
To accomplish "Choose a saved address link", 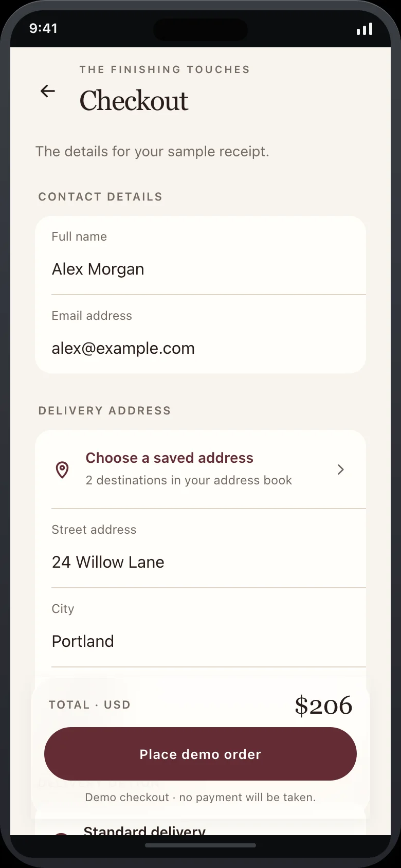I will [170, 458].
